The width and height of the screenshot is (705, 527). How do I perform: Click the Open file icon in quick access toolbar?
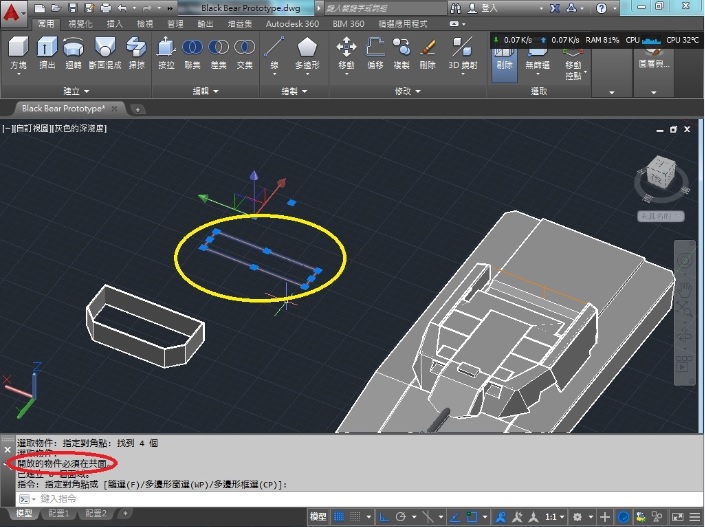pos(56,8)
